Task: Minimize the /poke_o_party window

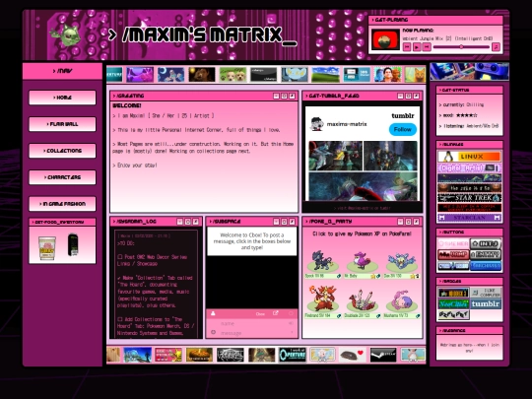Action: coord(400,222)
